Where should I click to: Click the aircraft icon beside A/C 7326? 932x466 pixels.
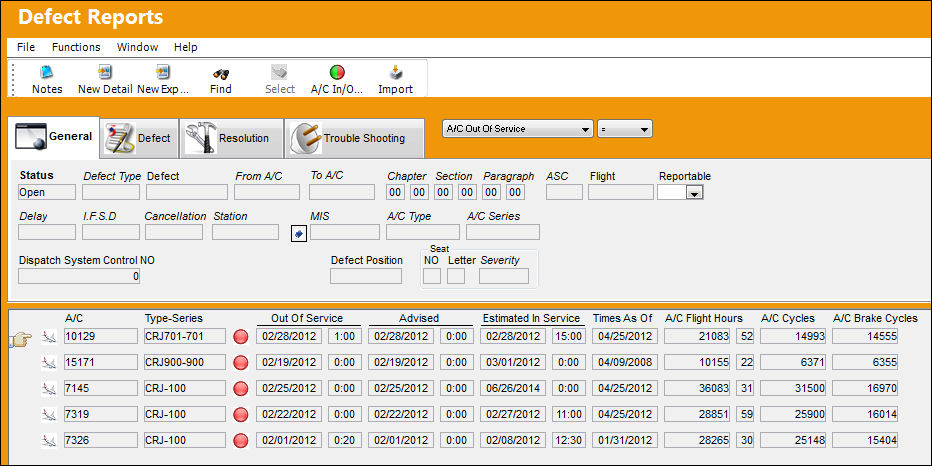(49, 441)
